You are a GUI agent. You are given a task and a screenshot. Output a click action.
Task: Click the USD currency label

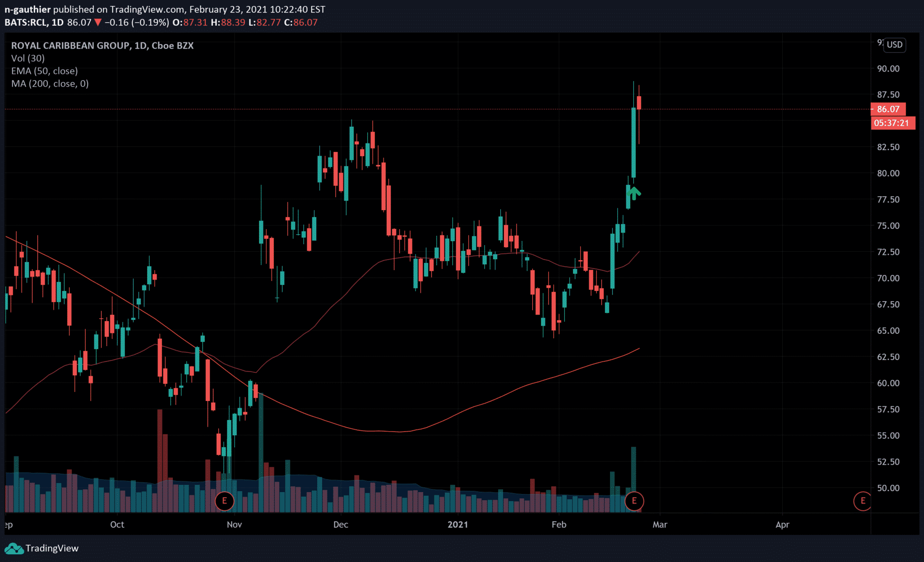pyautogui.click(x=895, y=45)
